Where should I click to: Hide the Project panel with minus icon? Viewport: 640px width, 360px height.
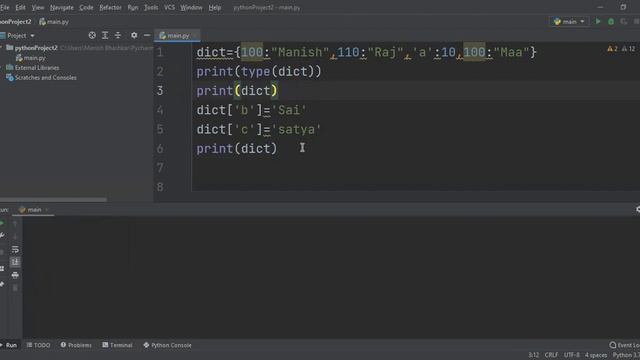pyautogui.click(x=147, y=36)
